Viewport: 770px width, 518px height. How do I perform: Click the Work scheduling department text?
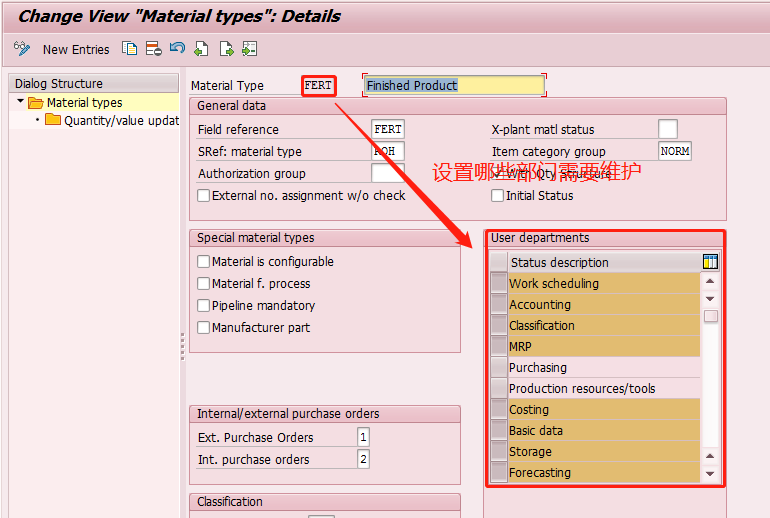tap(554, 283)
